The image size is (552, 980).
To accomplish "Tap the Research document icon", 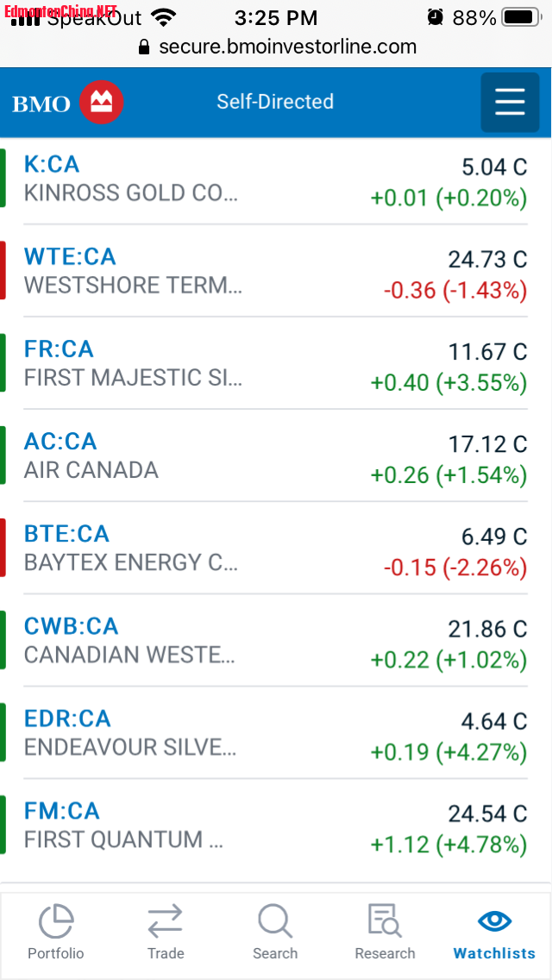I will (x=385, y=921).
